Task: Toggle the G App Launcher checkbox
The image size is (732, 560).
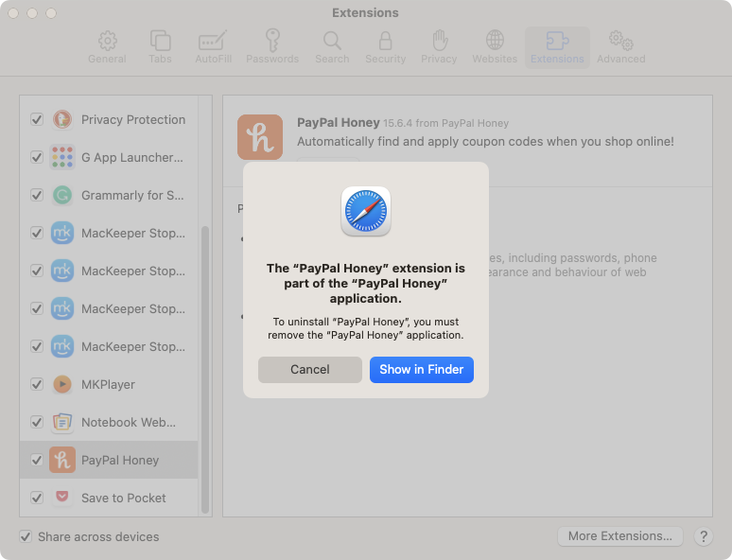Action: pos(37,157)
